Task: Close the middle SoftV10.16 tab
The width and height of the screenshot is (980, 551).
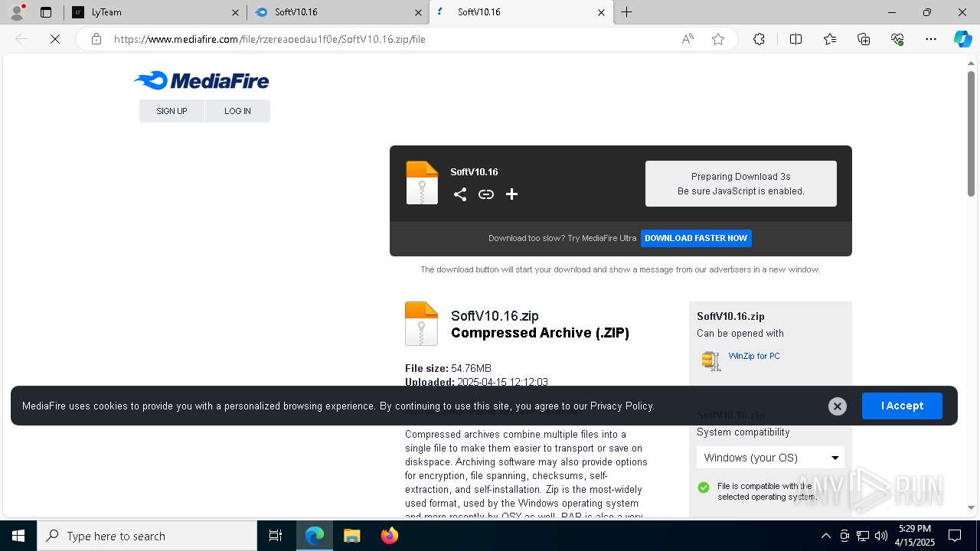Action: pyautogui.click(x=418, y=12)
